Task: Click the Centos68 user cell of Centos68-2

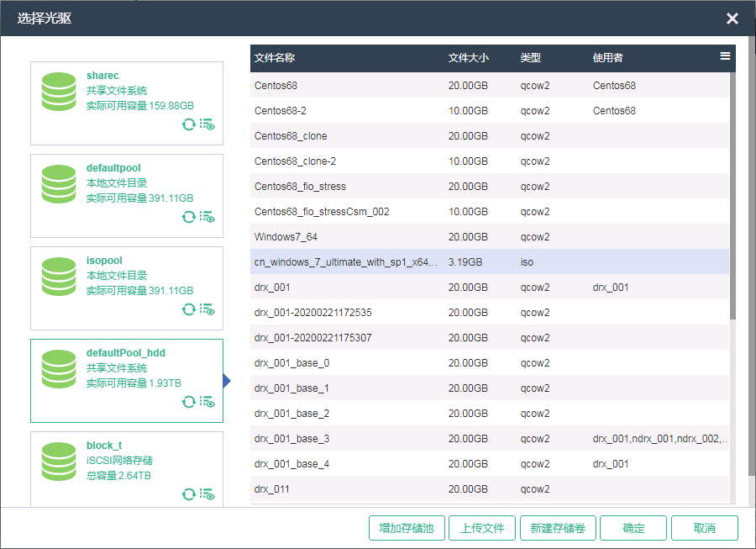Action: pos(614,110)
